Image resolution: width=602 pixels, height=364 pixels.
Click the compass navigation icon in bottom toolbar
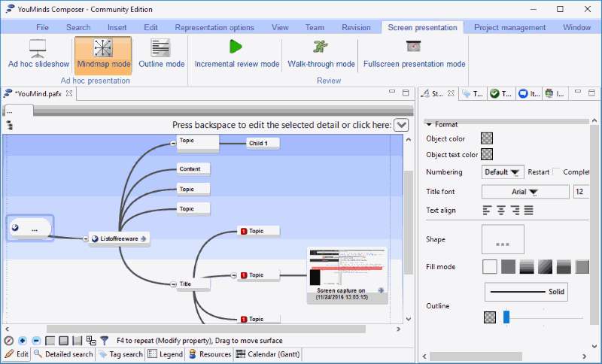[x=8, y=341]
